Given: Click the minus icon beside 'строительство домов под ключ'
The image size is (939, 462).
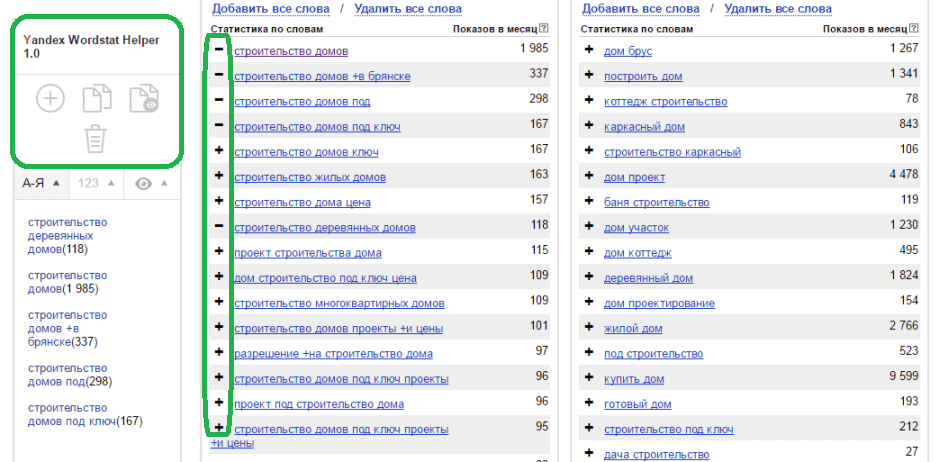Looking at the screenshot, I should [219, 124].
